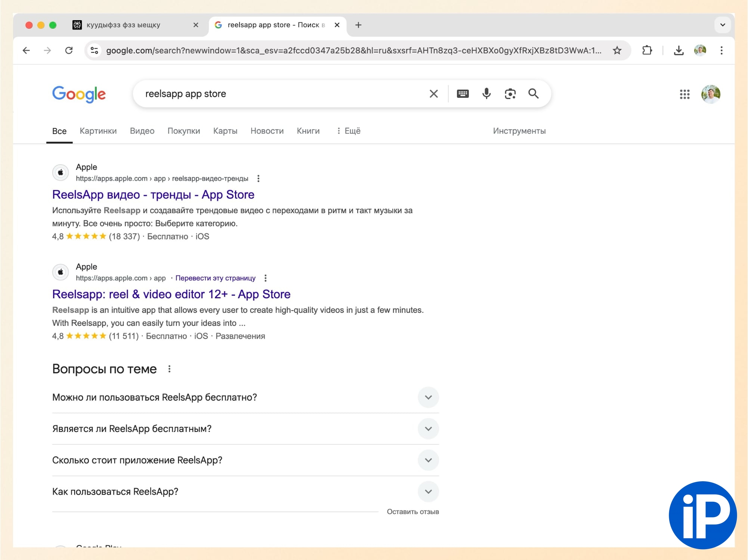The image size is (748, 560).
Task: Open Chrome downloads icon
Action: coord(679,50)
